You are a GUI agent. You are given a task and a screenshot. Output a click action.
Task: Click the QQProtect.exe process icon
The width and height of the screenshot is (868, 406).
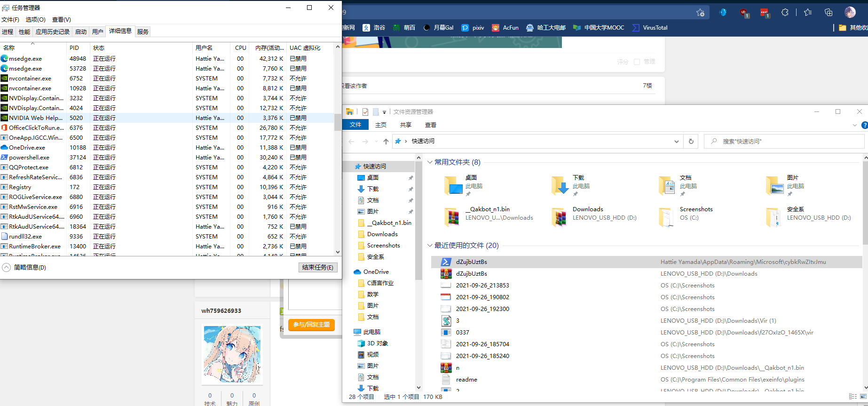4,167
